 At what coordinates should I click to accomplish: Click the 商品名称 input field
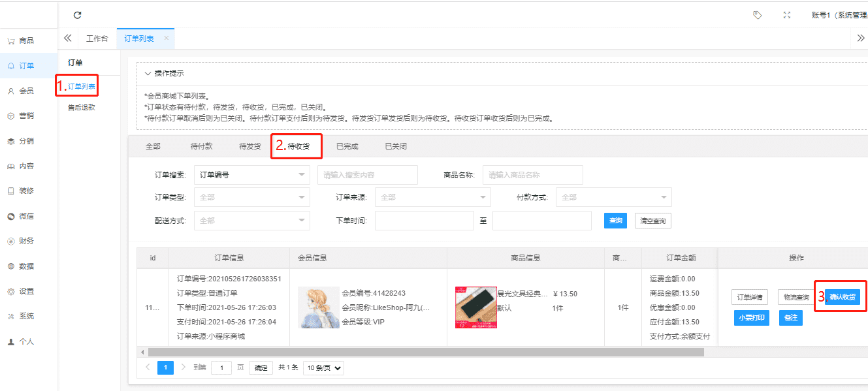(532, 175)
